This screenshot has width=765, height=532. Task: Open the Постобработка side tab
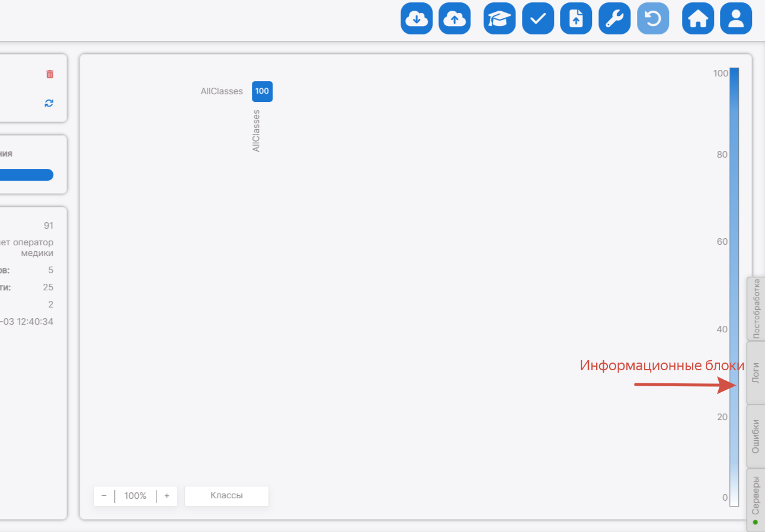pyautogui.click(x=756, y=309)
